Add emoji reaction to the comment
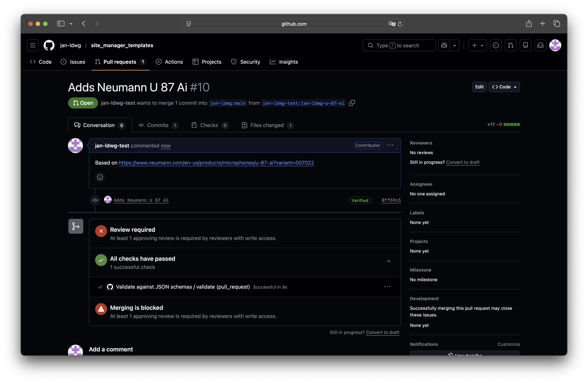The width and height of the screenshot is (588, 383). 100,177
